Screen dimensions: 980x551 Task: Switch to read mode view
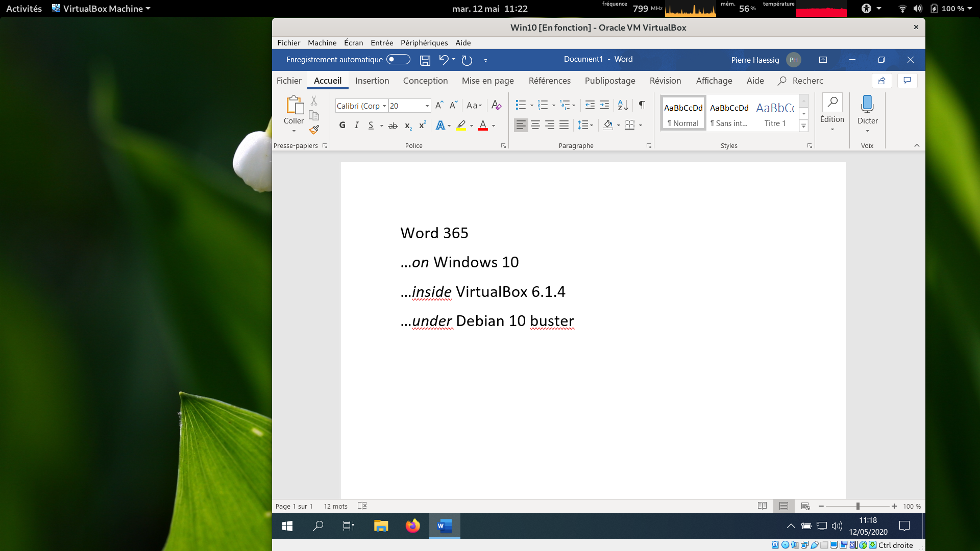762,506
